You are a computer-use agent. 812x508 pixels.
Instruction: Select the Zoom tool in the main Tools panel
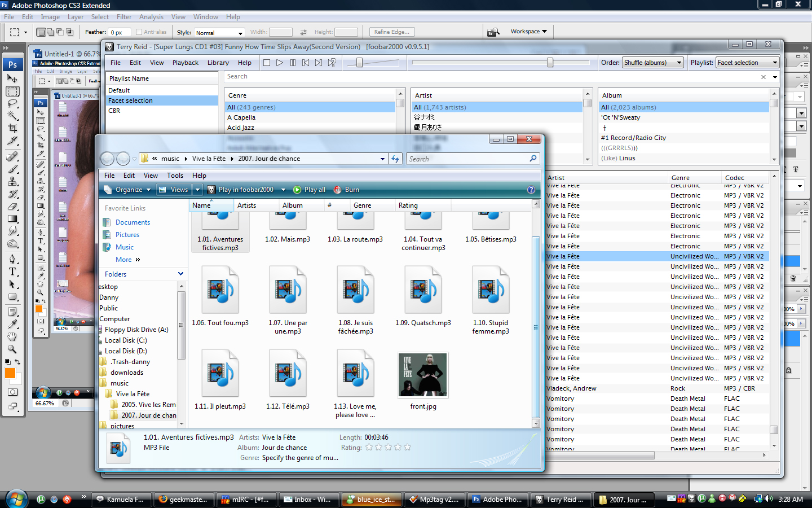12,349
